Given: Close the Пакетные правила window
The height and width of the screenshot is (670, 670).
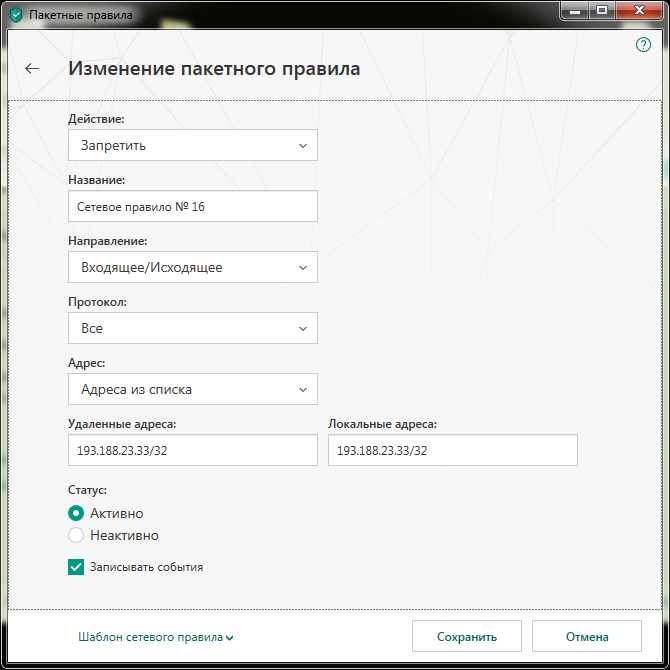Looking at the screenshot, I should point(639,11).
